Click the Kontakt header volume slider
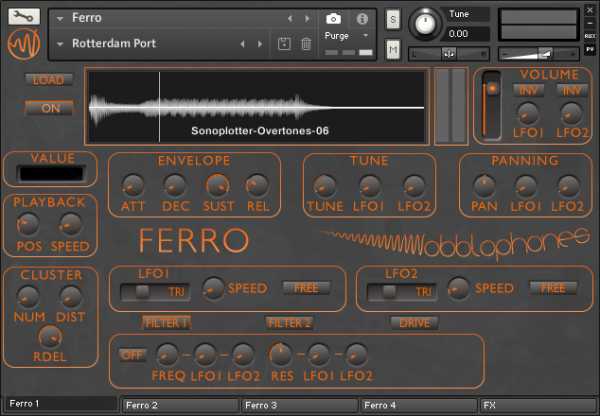 coord(538,54)
